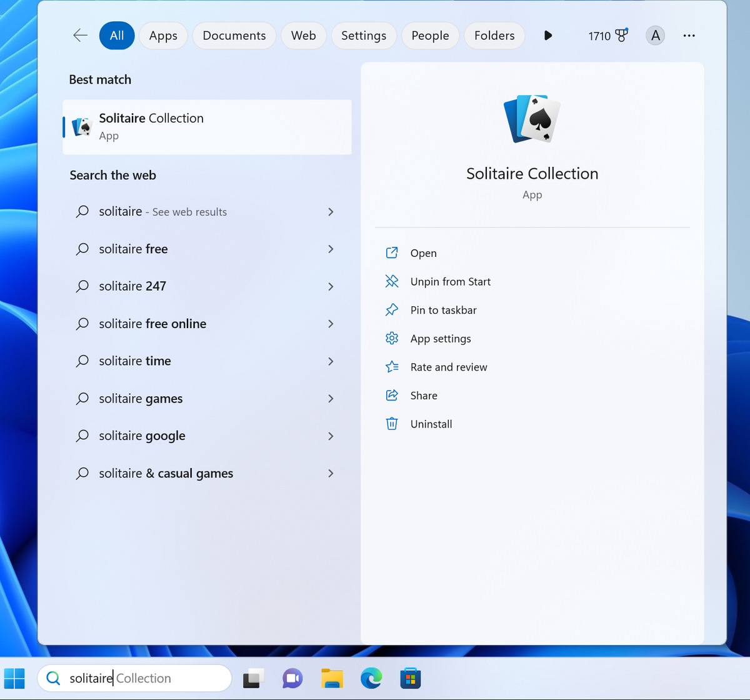Expand the solitaire games suggestion chevron
Screen dimensions: 750x700
tap(331, 399)
